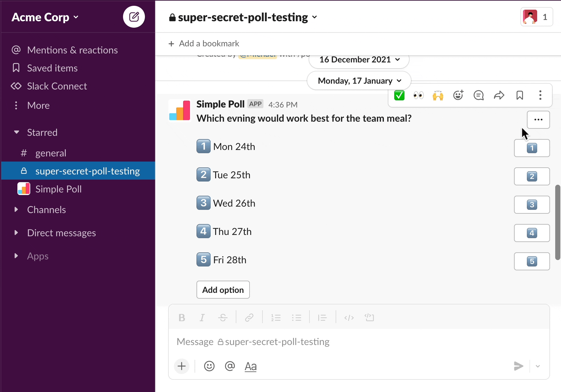Screen dimensions: 561x392
Task: Open the Monday, 17 January date jump menu
Action: click(x=359, y=80)
